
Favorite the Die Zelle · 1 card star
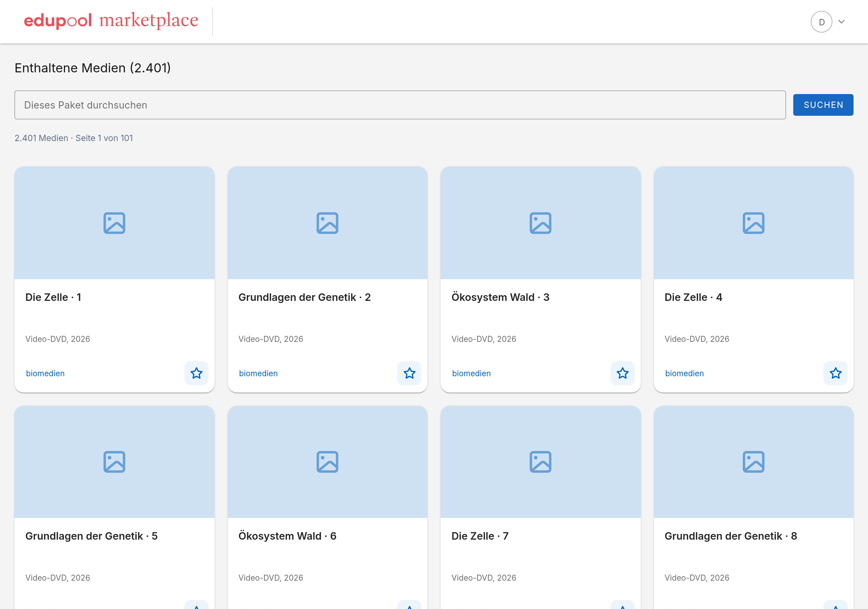[196, 373]
